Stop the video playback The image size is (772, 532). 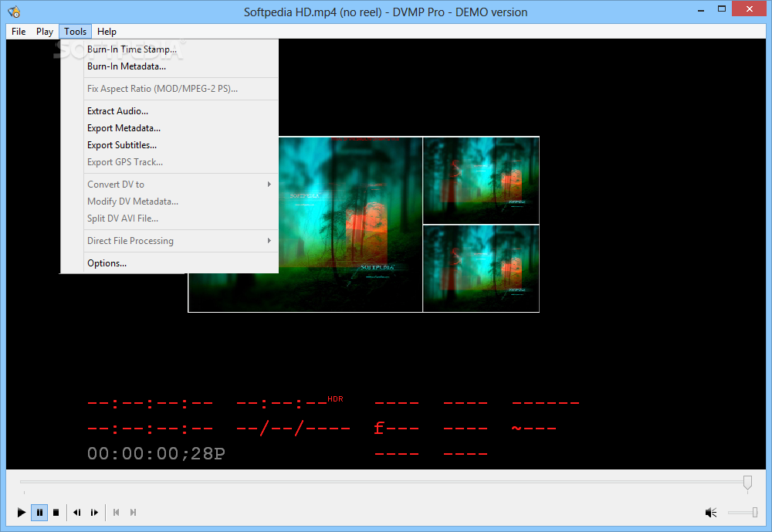point(56,512)
